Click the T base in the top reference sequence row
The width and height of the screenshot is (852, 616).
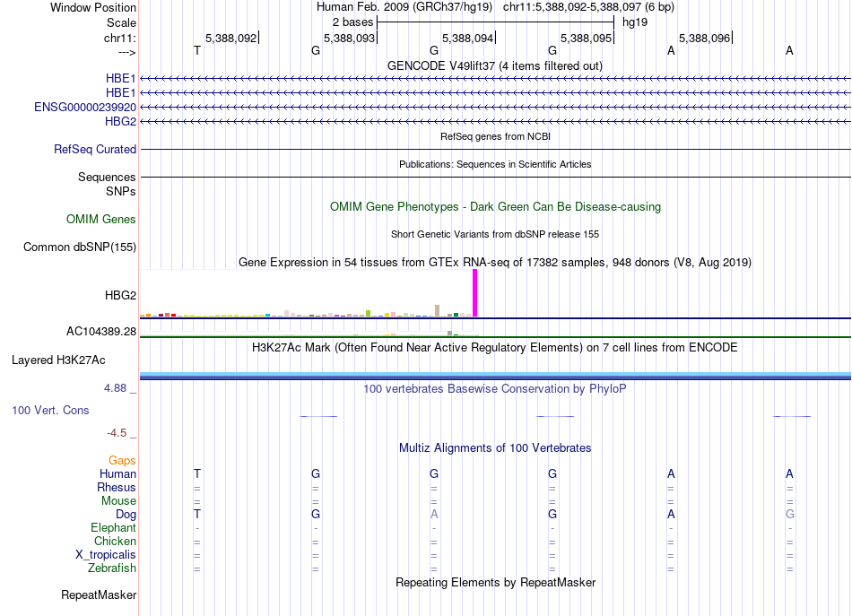(197, 50)
